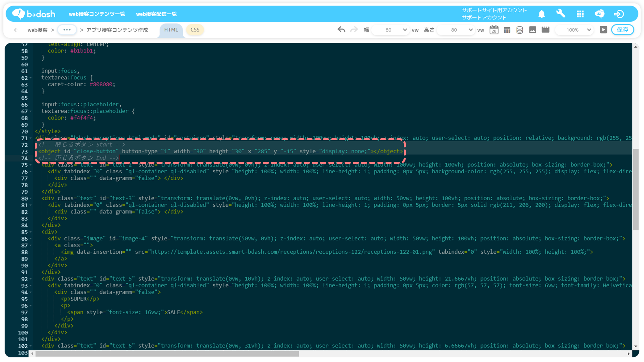Click the text-5 div line
This screenshot has height=362, width=644.
tap(334, 279)
